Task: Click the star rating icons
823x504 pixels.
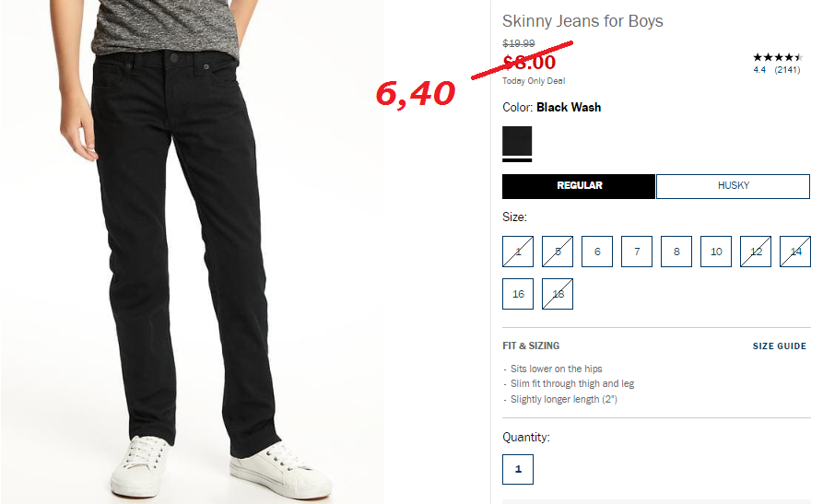Action: (x=778, y=57)
